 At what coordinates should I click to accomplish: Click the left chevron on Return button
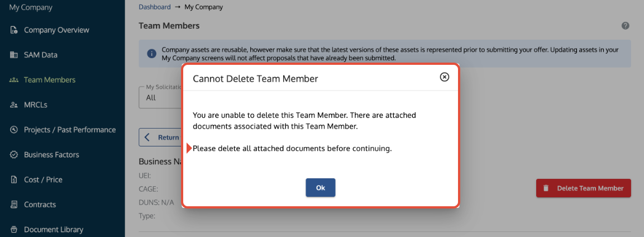(x=147, y=137)
